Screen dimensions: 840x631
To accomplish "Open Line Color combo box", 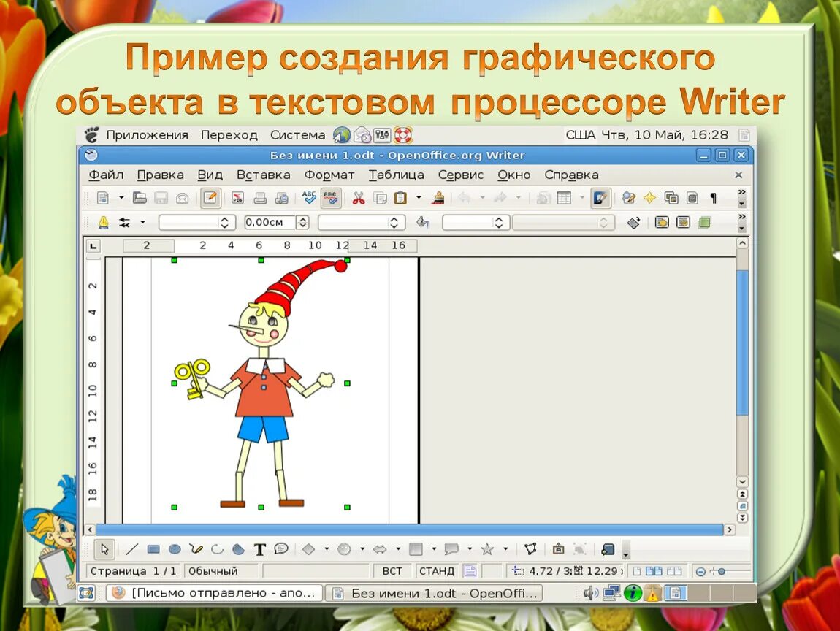I will [x=362, y=222].
